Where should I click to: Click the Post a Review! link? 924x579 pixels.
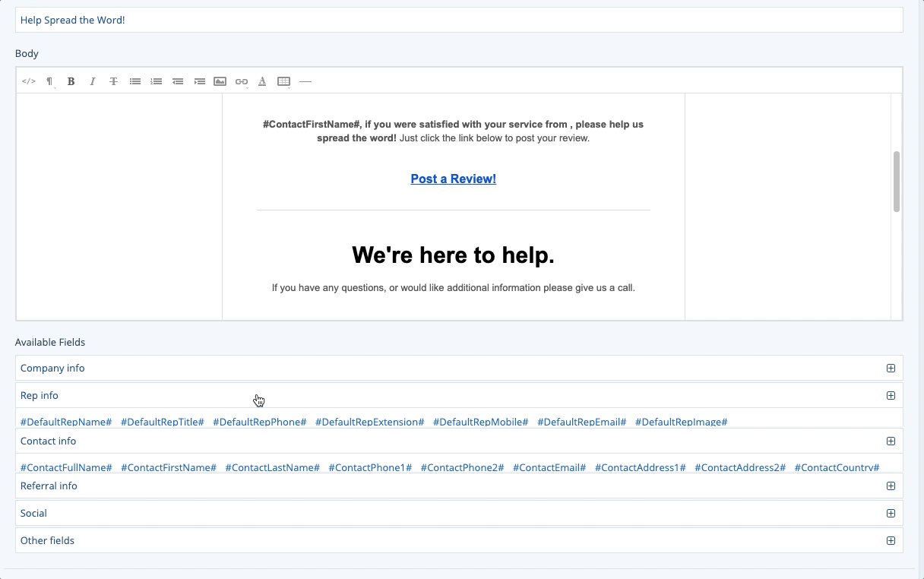(453, 179)
